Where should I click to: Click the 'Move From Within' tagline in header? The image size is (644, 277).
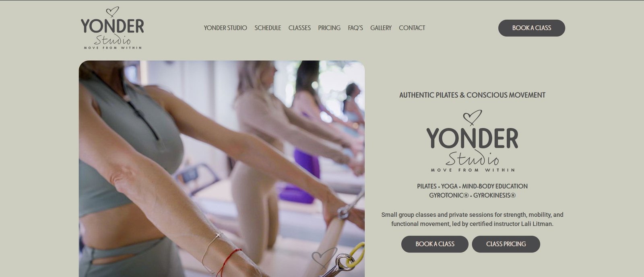pyautogui.click(x=113, y=48)
